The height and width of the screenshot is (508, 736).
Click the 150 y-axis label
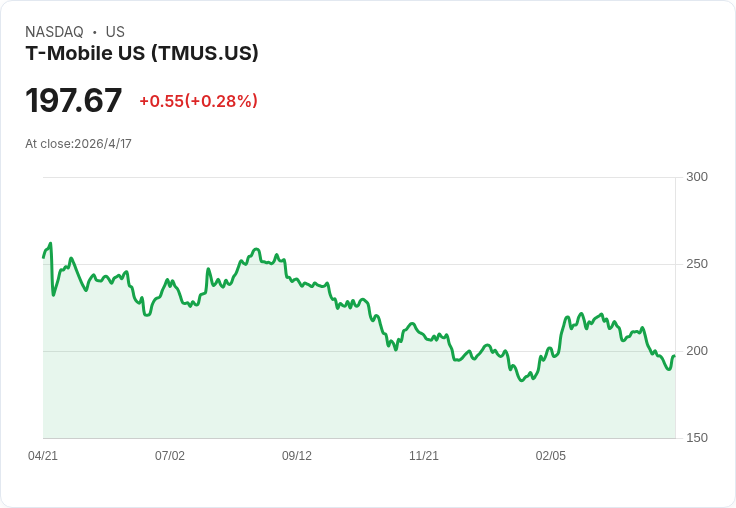pyautogui.click(x=697, y=438)
